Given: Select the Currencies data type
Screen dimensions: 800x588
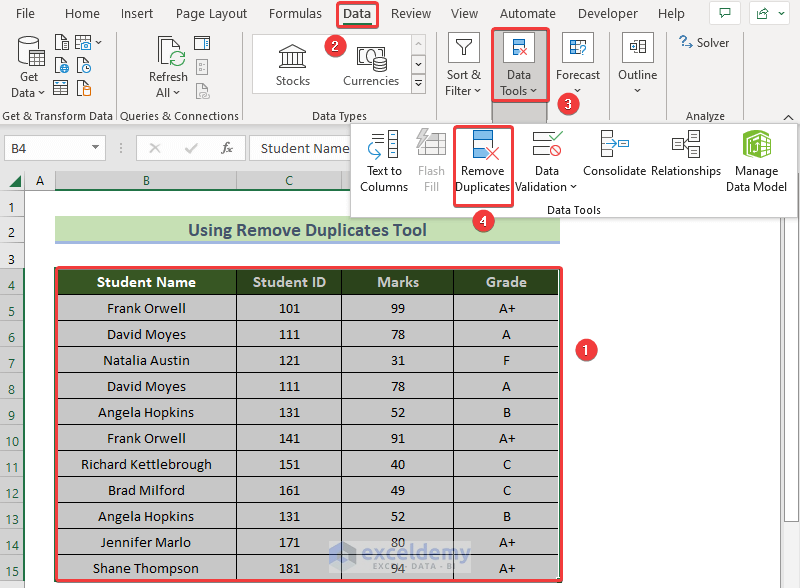Looking at the screenshot, I should tap(371, 65).
